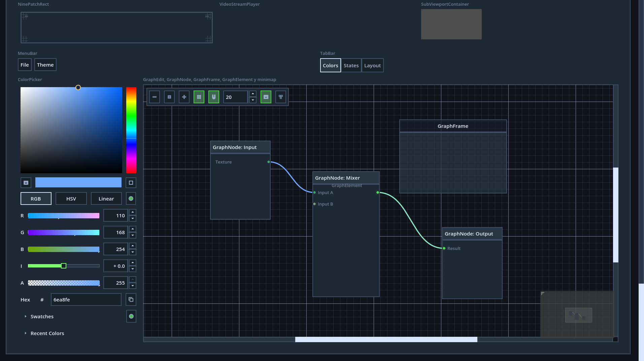Image resolution: width=644 pixels, height=361 pixels.
Task: Click inside the saturation-value color square
Action: tap(71, 130)
